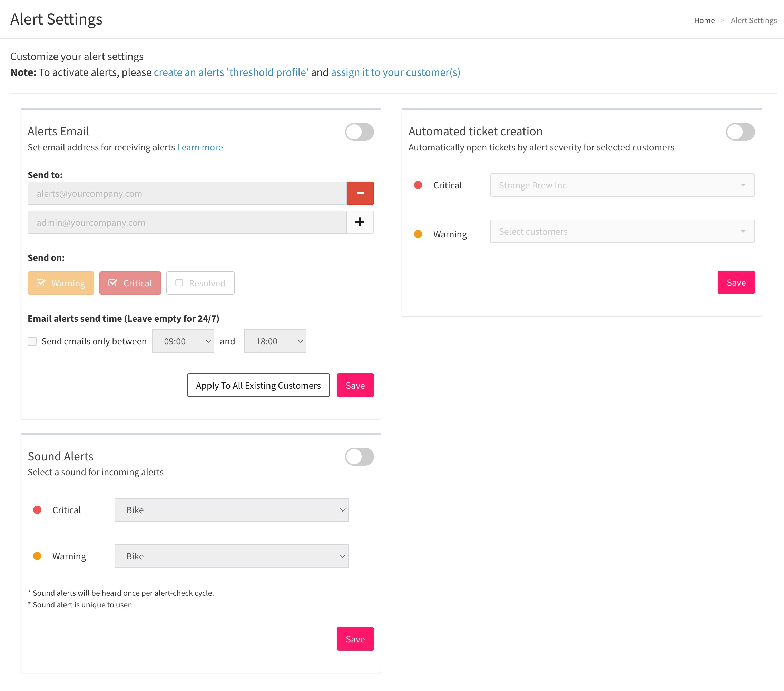
Task: Open the Learn more link
Action: (x=200, y=147)
